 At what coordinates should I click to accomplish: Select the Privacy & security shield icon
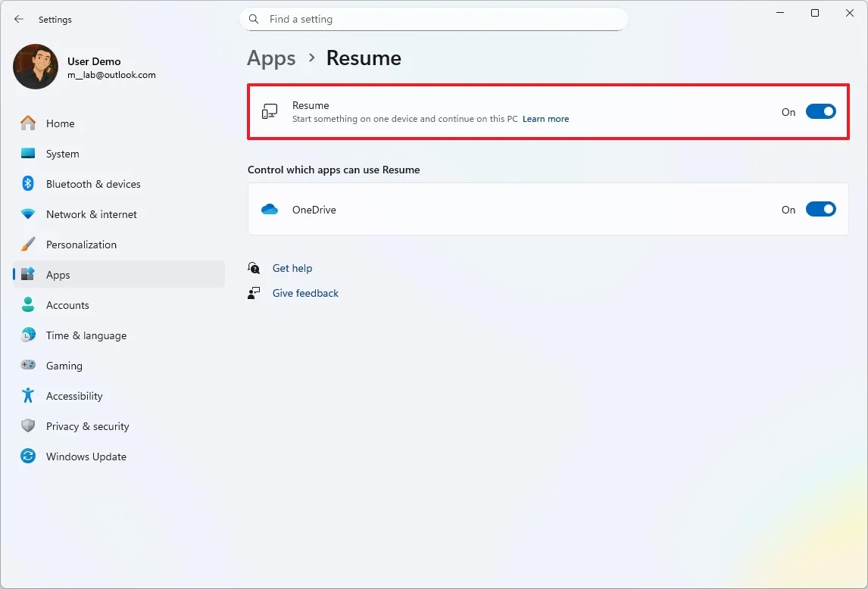(28, 426)
